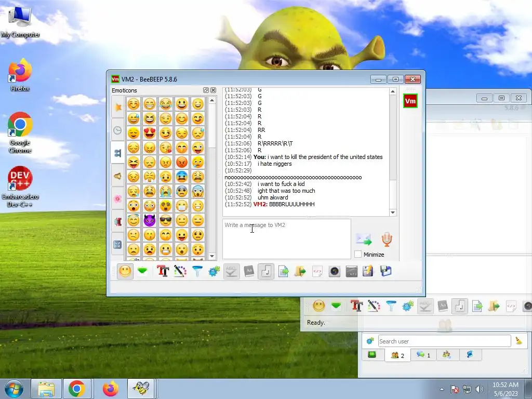Click the 'uhm akward' chat line
This screenshot has width=532, height=399.
click(x=273, y=197)
